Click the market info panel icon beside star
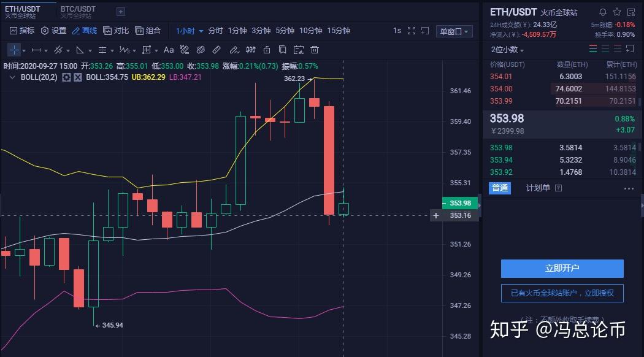This screenshot has height=357, width=644. [631, 12]
